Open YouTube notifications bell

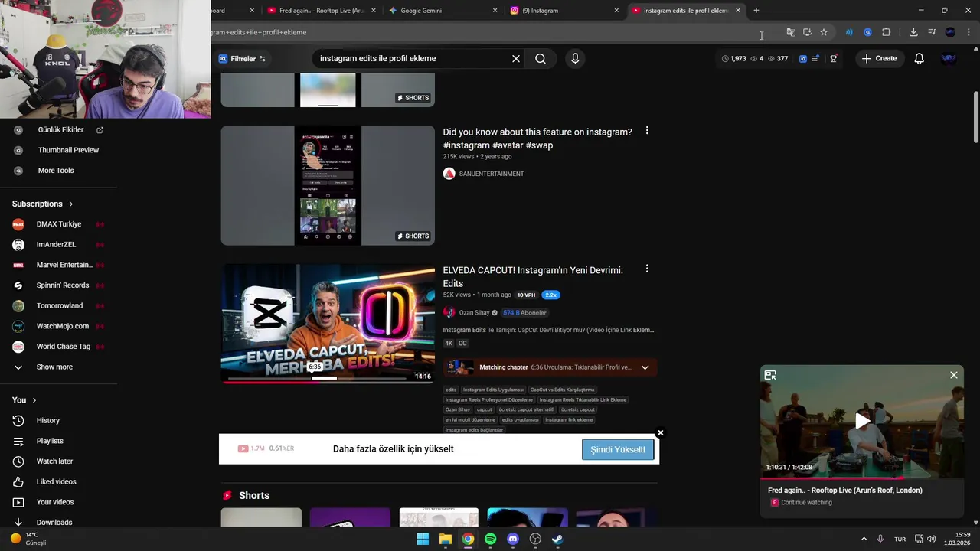click(920, 59)
